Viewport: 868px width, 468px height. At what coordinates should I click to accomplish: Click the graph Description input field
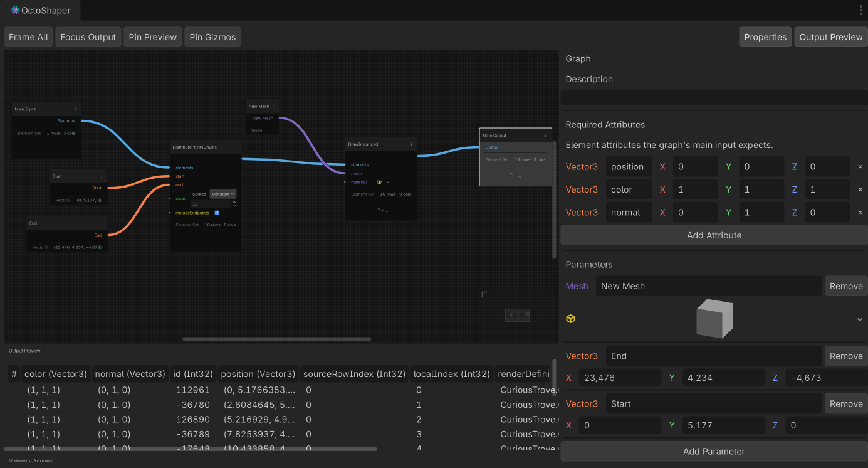point(714,98)
